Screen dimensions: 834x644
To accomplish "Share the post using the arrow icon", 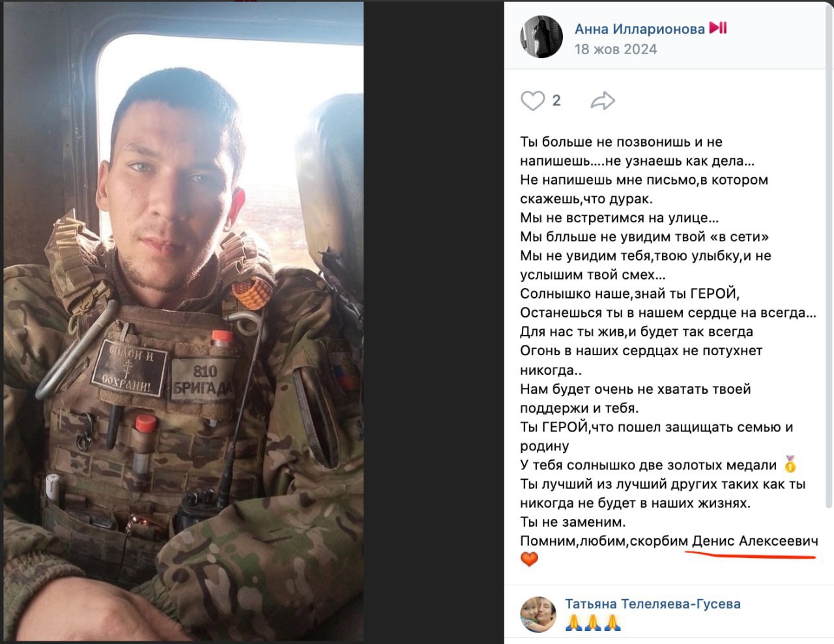I will [603, 101].
